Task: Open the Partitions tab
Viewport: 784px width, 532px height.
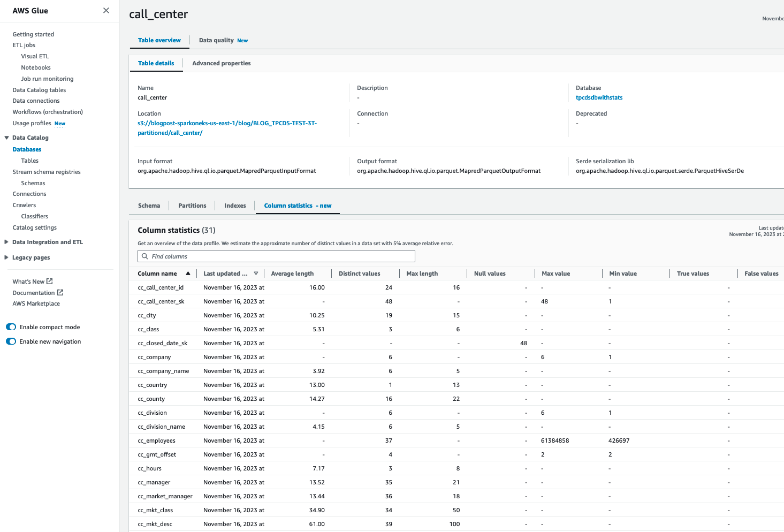Action: tap(192, 206)
